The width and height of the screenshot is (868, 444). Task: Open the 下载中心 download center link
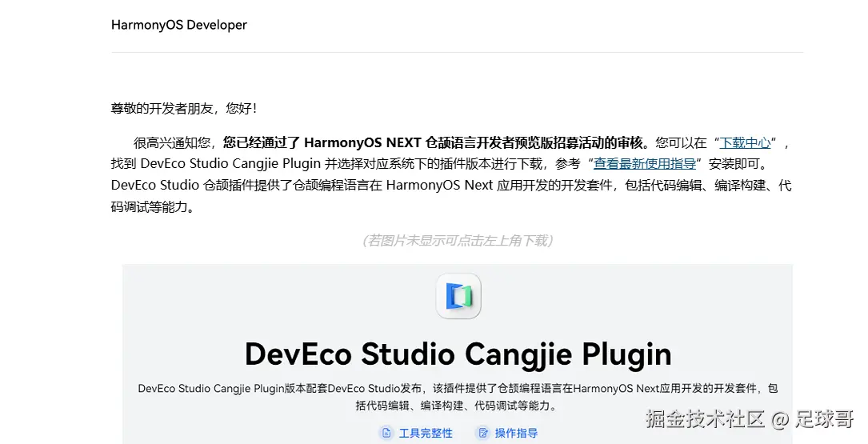tap(745, 143)
